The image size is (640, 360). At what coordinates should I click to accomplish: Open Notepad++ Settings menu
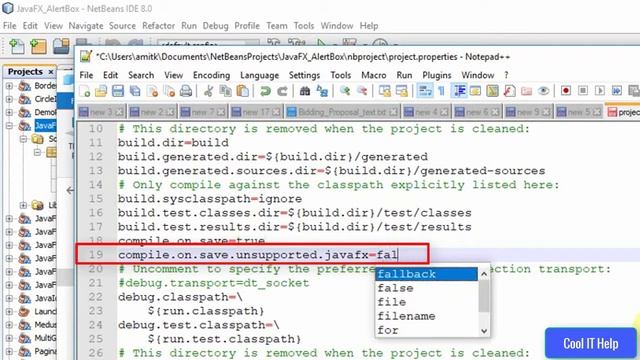(x=304, y=75)
